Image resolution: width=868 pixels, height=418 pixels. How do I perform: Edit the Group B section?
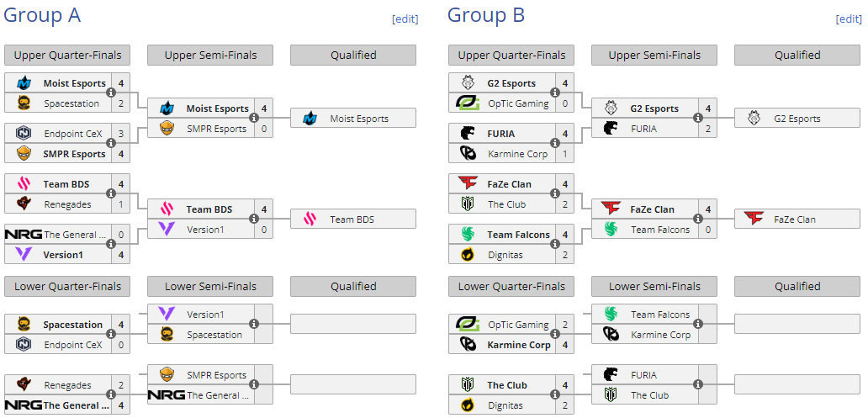click(849, 19)
